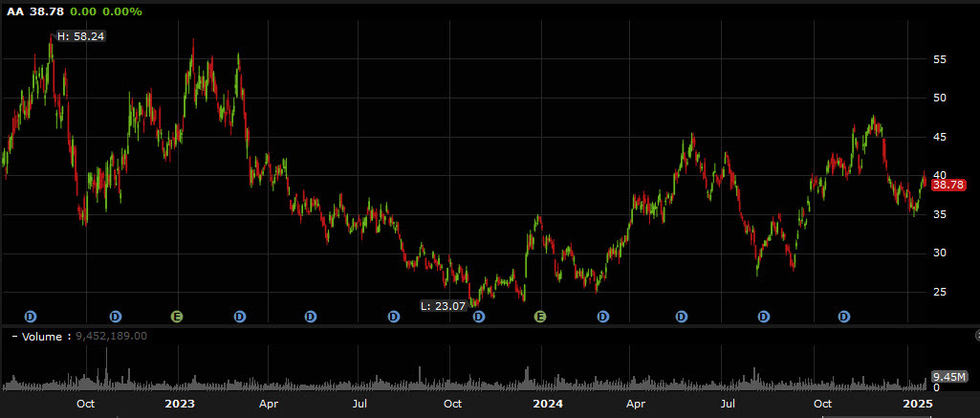
Task: Click the Jul label between 2023 and 2024
Action: click(359, 404)
